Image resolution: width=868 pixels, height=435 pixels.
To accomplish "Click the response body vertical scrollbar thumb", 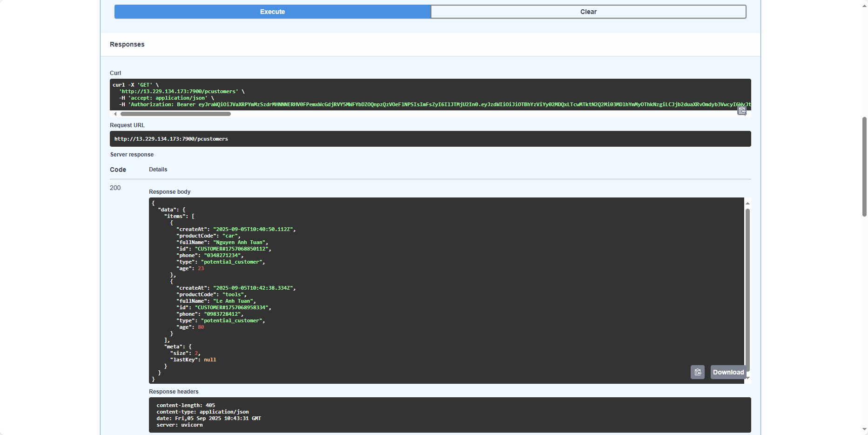I will (x=747, y=289).
